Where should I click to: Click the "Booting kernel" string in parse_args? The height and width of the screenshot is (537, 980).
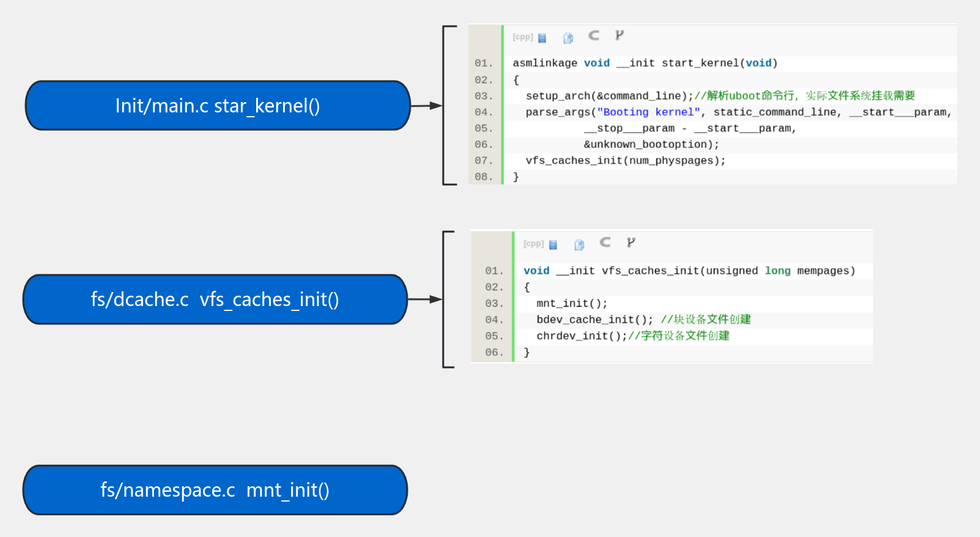coord(648,112)
